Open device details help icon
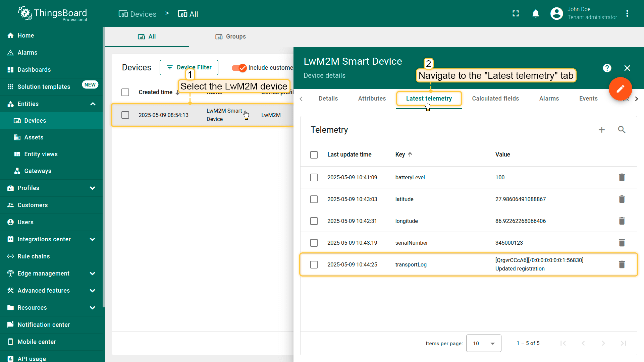 pos(607,68)
